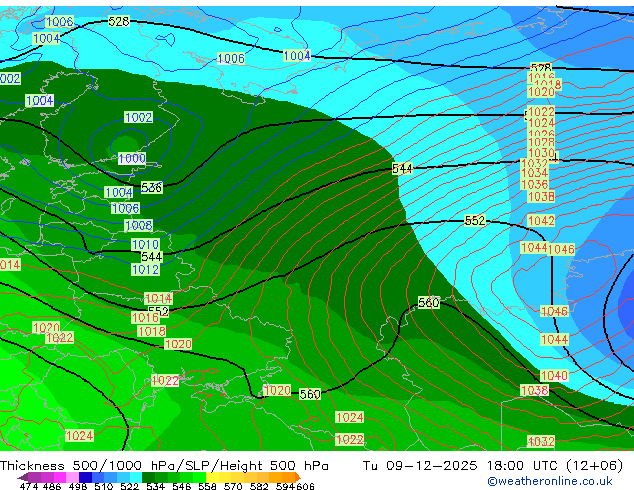The image size is (634, 490).
Task: Click the dark green legend swatch above 534
Action: click(x=148, y=477)
